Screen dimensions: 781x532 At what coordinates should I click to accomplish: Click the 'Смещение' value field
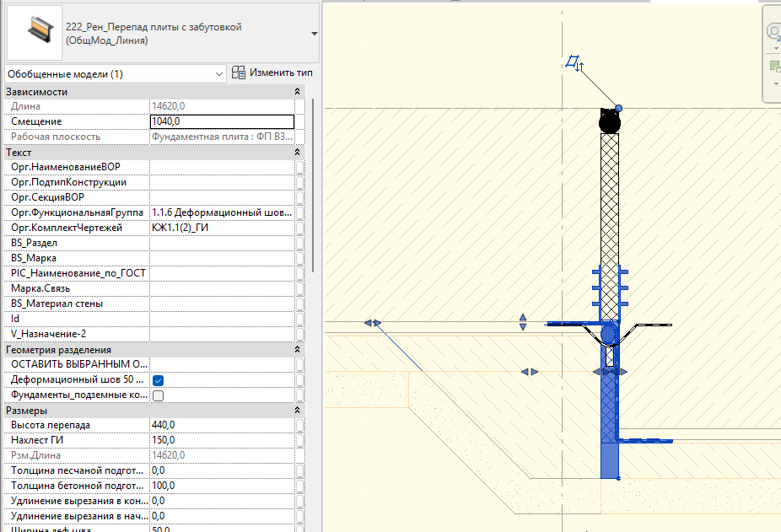(222, 122)
